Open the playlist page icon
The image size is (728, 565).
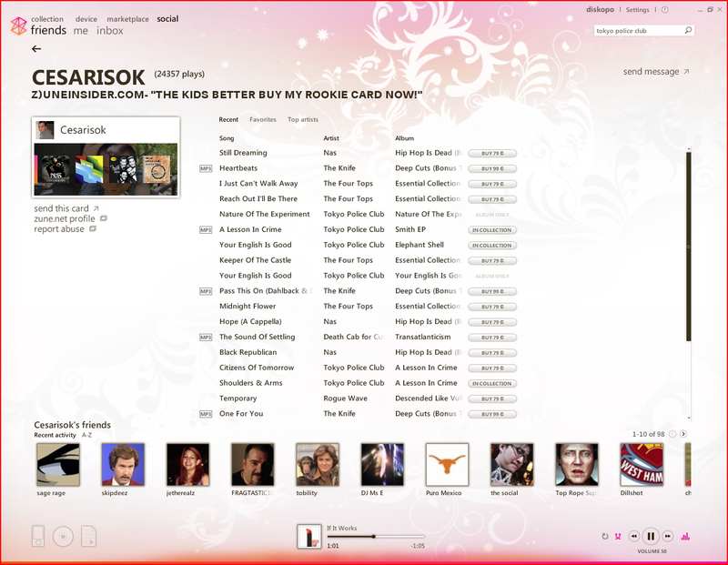coord(88,536)
